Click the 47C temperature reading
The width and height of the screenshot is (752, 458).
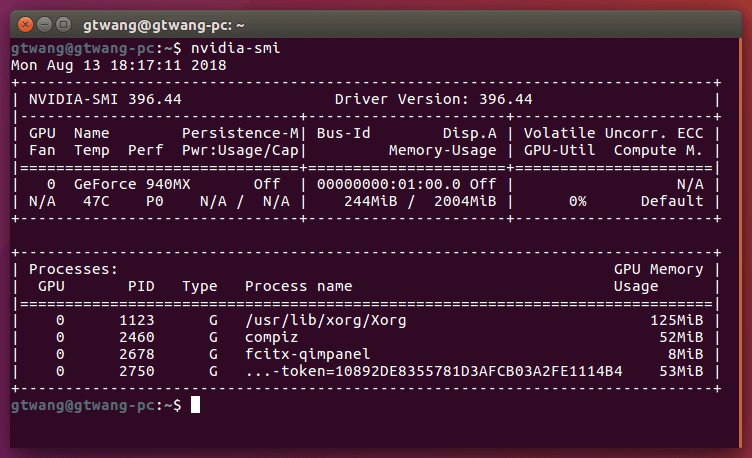coord(96,201)
